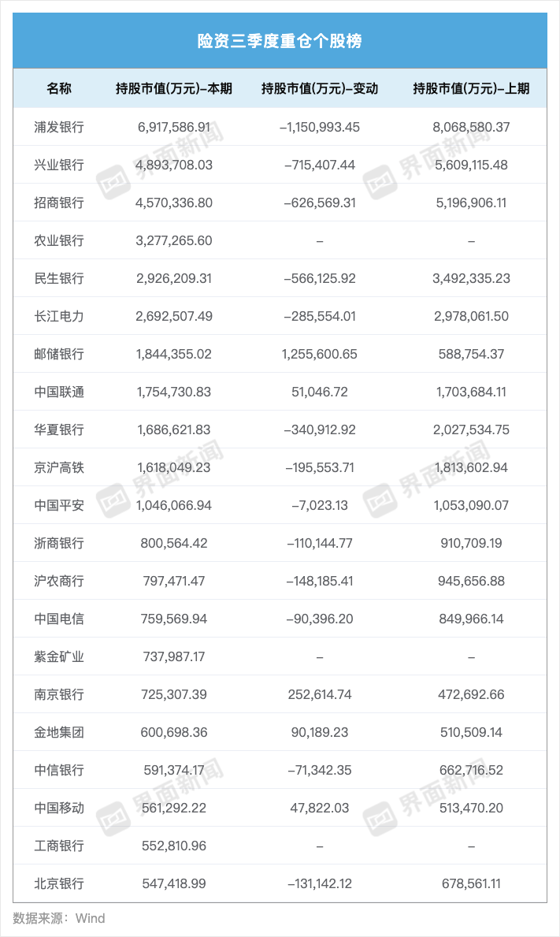Image resolution: width=560 pixels, height=937 pixels.
Task: Click the 险资三季度重仓个股榜 title banner
Action: pos(280,42)
